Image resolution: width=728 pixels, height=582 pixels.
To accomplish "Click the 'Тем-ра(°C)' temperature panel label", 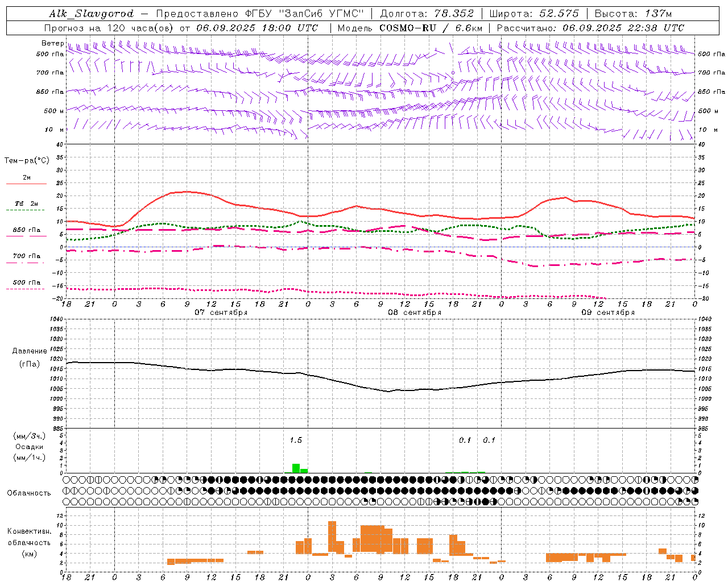I will 27,161.
